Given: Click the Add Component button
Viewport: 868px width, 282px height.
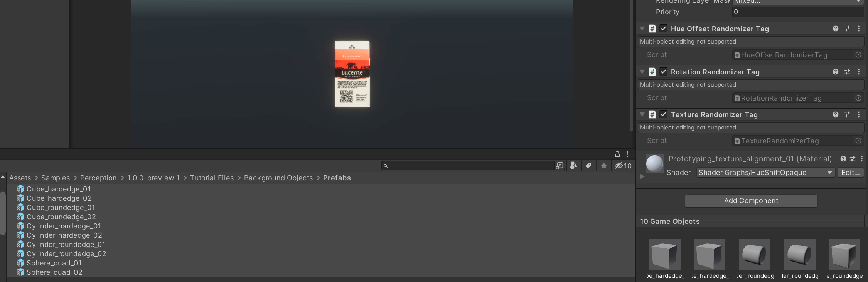Looking at the screenshot, I should click(751, 201).
